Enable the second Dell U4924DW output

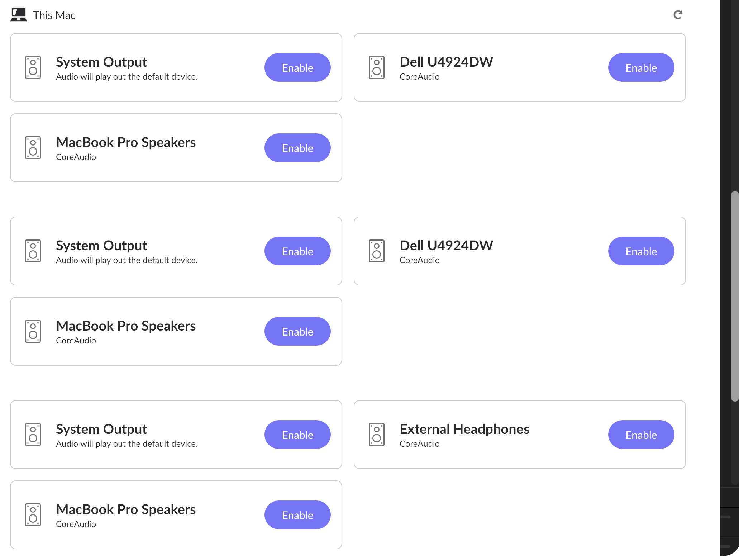641,251
